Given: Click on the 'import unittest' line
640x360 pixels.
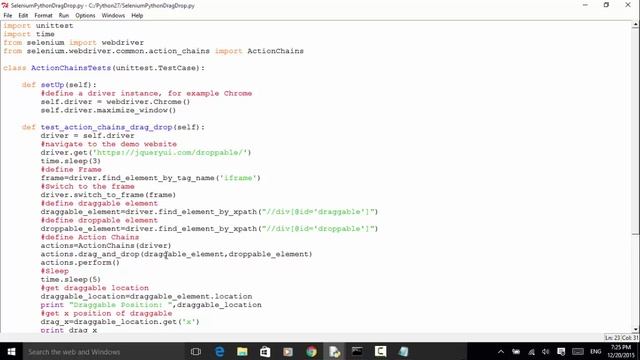Looking at the screenshot, I should [38, 25].
